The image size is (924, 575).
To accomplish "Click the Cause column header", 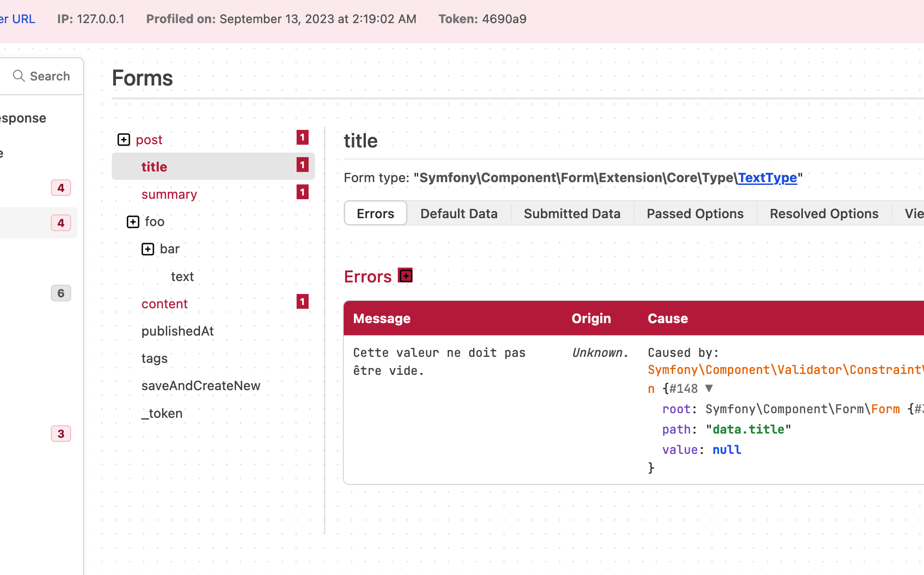I will click(x=668, y=318).
